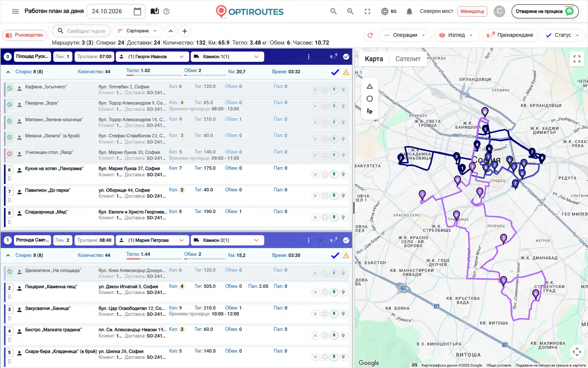Viewport: 588px width, 368px height.
Task: Open vehicle dropdown Камион 2(1)
Action: [x=227, y=240]
